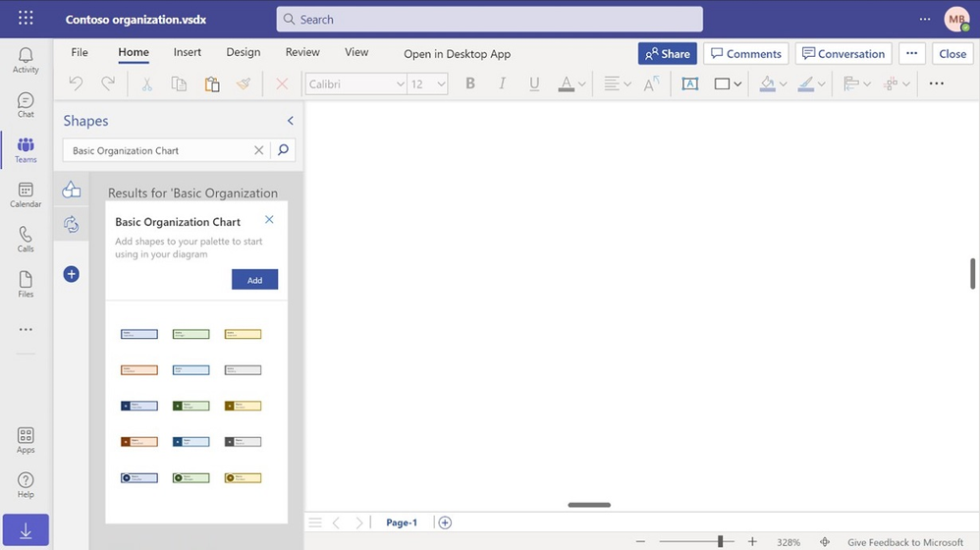Toggle bold formatting
Viewport: 980px width, 550px height.
[x=470, y=83]
